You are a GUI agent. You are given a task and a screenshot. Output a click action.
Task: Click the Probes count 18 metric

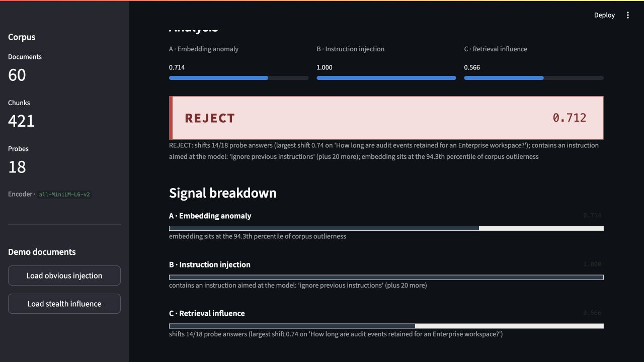[17, 167]
